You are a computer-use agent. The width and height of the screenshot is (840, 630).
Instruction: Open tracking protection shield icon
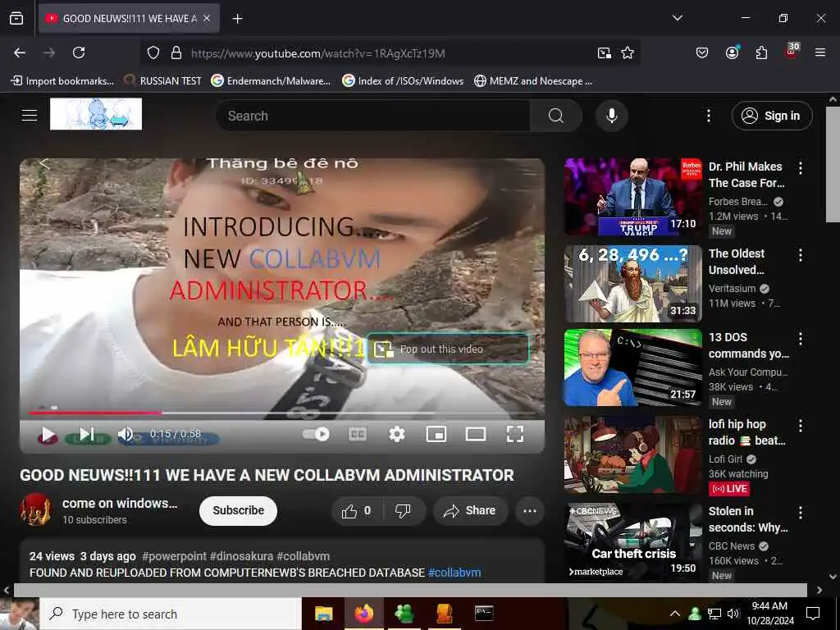[x=153, y=52]
